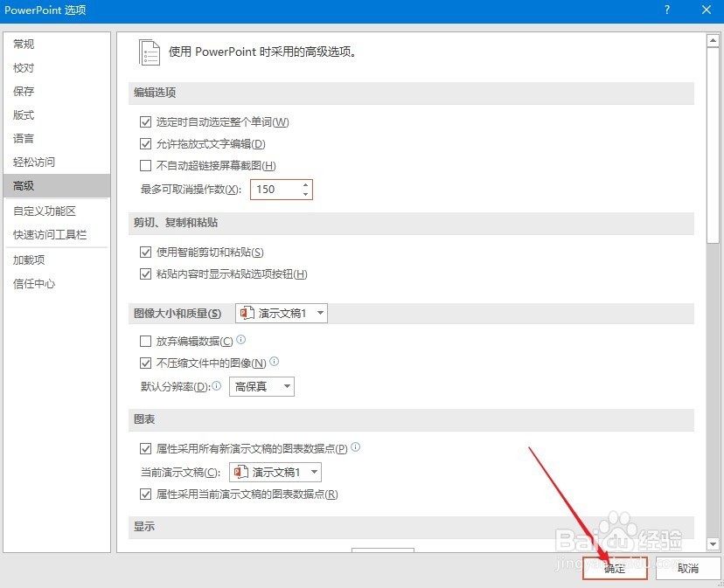Open the 保存 options category
Screen dimensions: 724x588
pos(57,92)
